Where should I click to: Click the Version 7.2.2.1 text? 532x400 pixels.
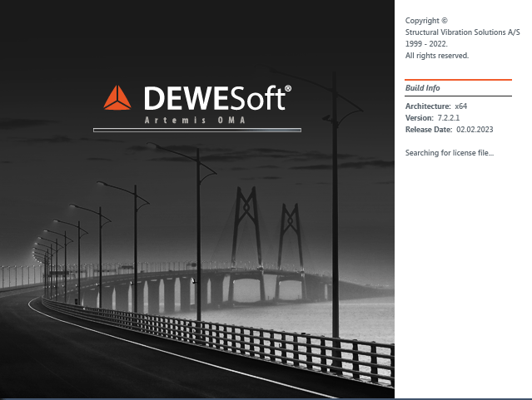430,118
